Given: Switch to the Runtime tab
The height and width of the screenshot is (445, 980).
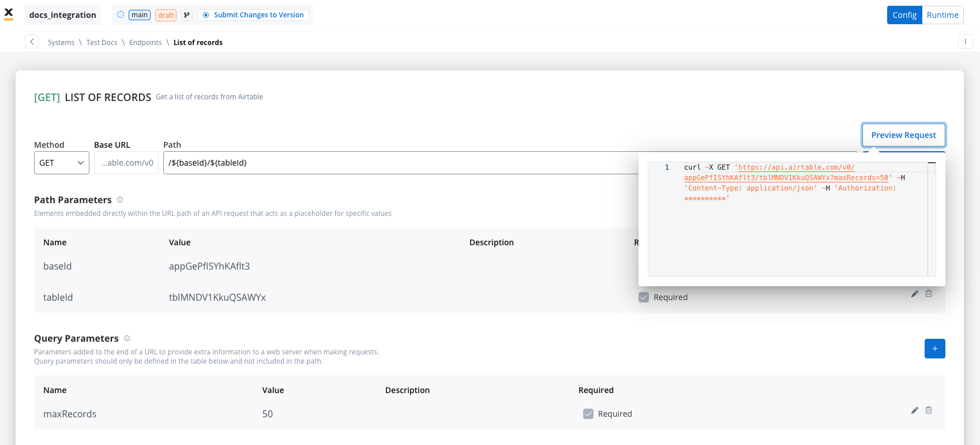Looking at the screenshot, I should 943,15.
